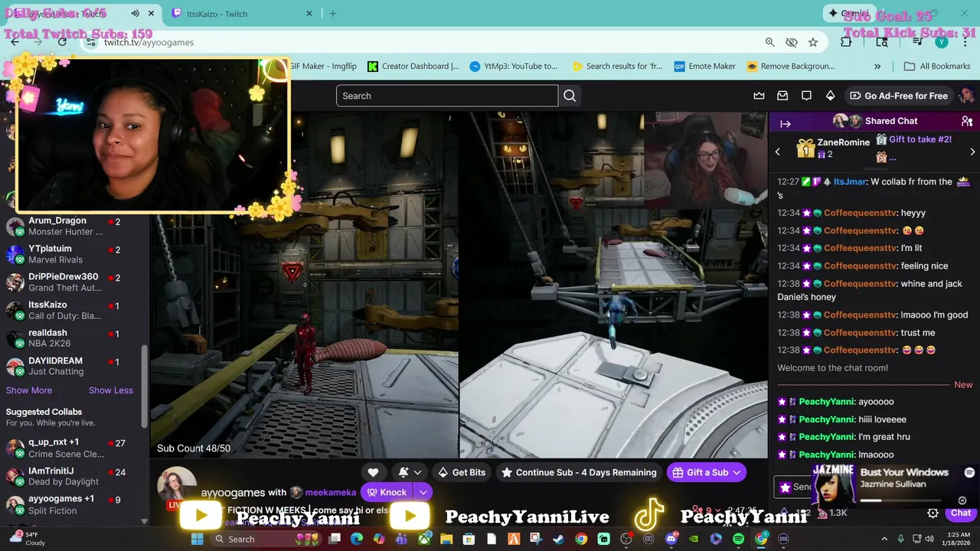This screenshot has width=980, height=551.
Task: Mute the audio on the first browser tab
Action: click(x=136, y=14)
